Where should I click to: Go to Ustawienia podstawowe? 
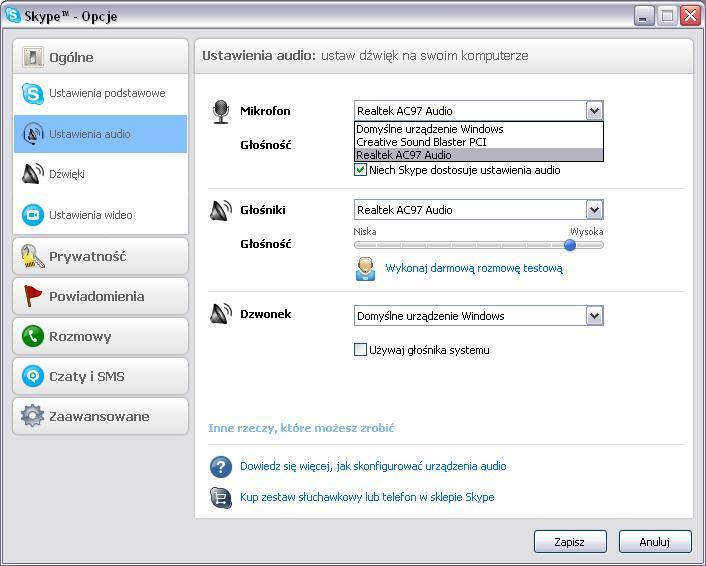[100, 94]
